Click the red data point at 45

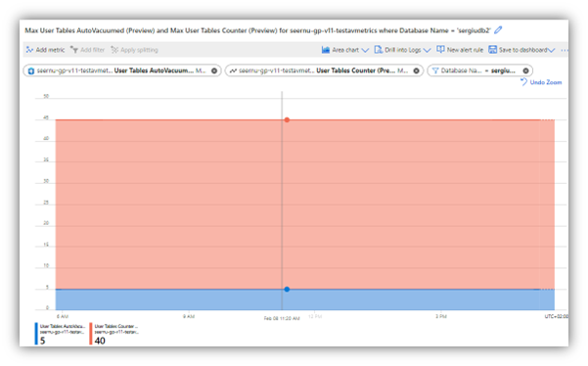pos(287,120)
